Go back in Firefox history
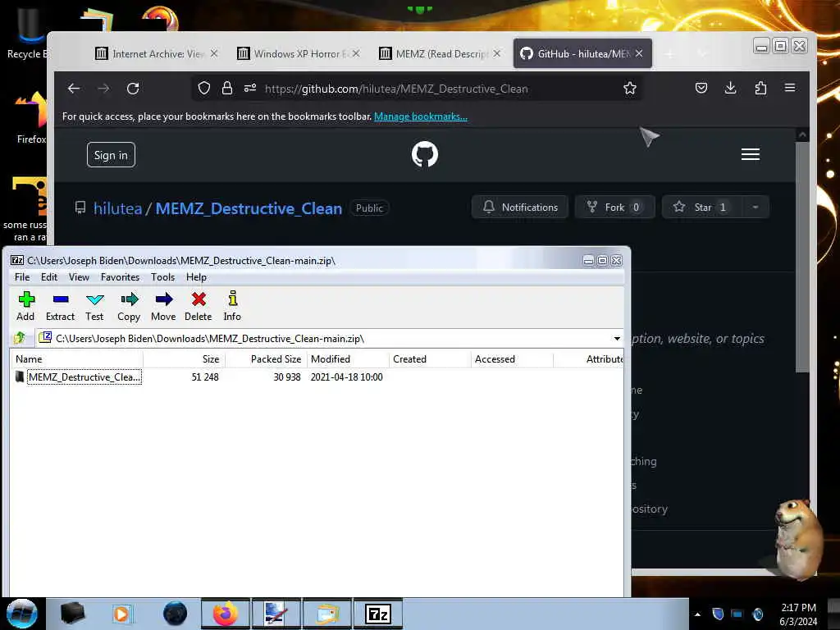The width and height of the screenshot is (840, 630). pos(74,89)
